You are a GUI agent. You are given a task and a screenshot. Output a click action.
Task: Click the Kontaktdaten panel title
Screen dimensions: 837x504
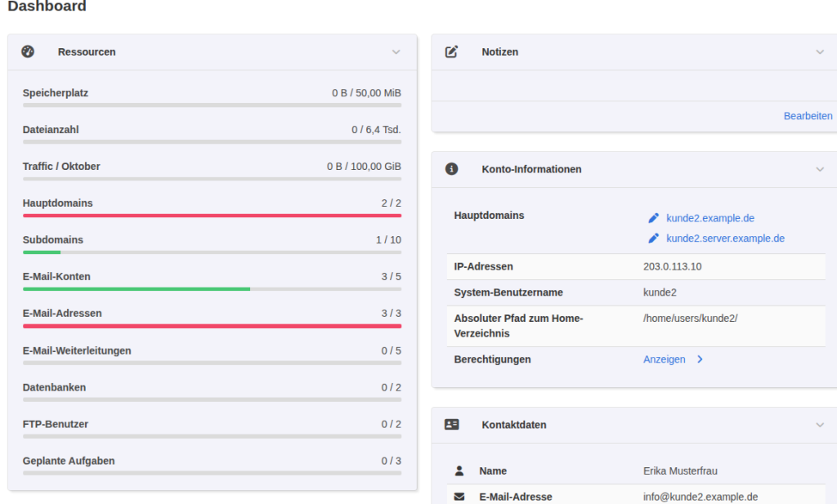(x=513, y=425)
